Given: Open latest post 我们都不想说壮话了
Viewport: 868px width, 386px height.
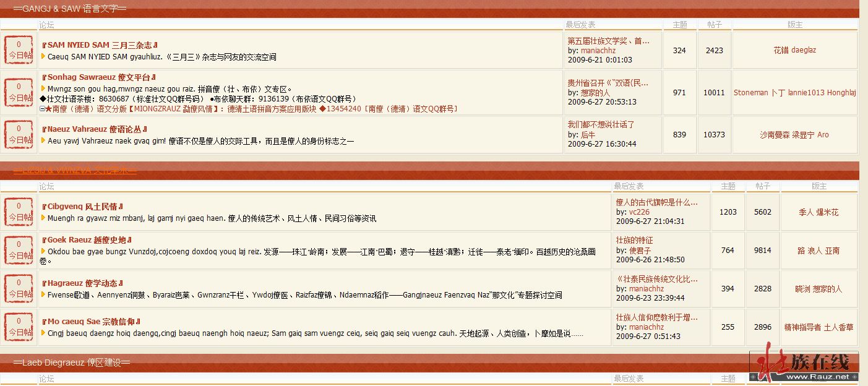Looking at the screenshot, I should pos(601,124).
